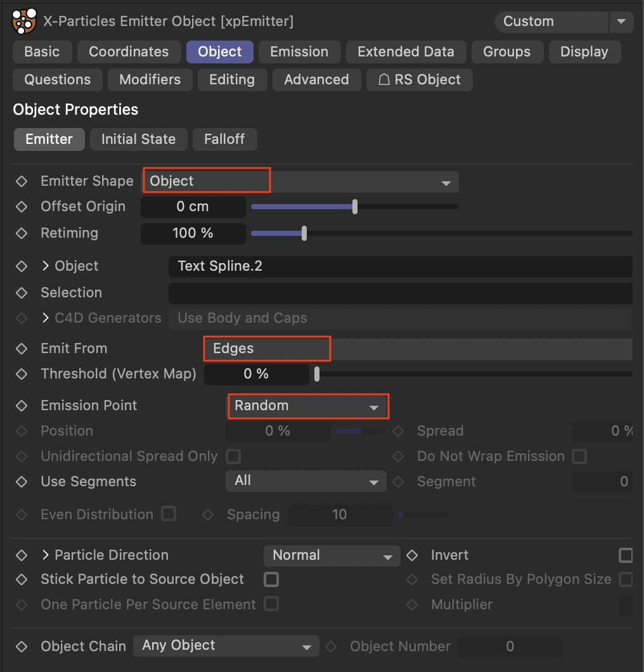Open the Custom layout dropdown arrow
Image resolution: width=644 pixels, height=672 pixels.
click(621, 22)
